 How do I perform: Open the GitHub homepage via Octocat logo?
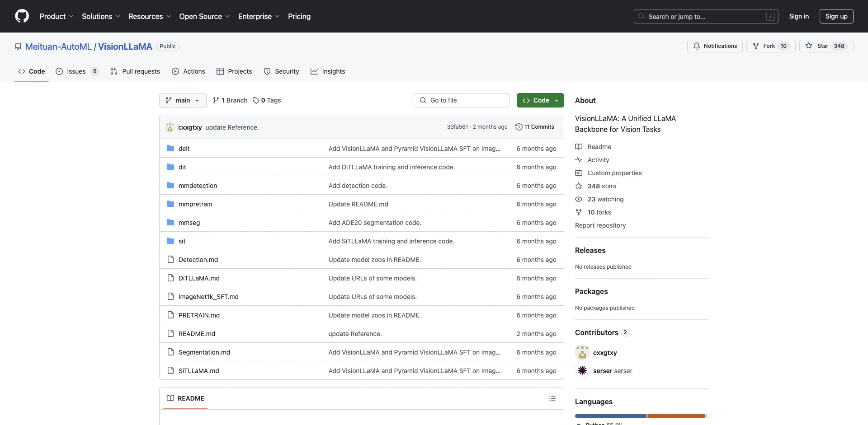pyautogui.click(x=22, y=16)
